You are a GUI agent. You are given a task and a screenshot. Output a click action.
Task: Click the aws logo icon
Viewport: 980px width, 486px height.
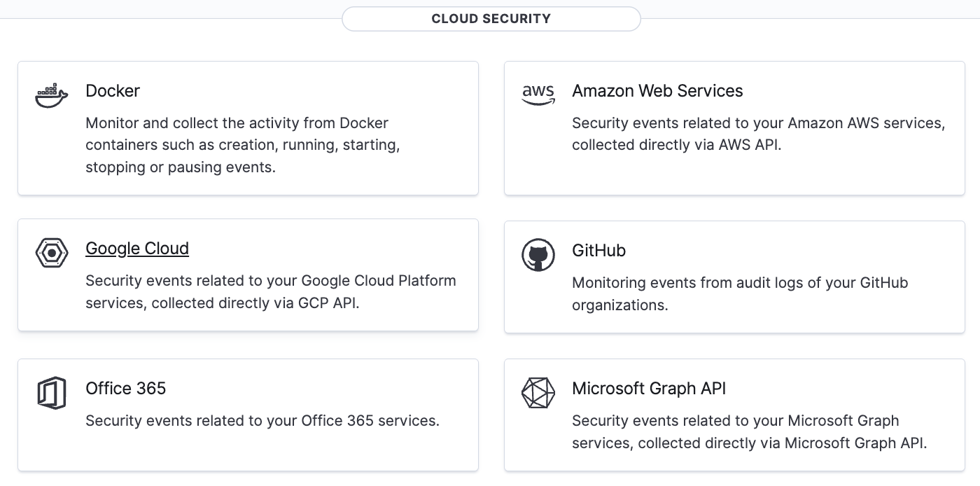[x=538, y=94]
